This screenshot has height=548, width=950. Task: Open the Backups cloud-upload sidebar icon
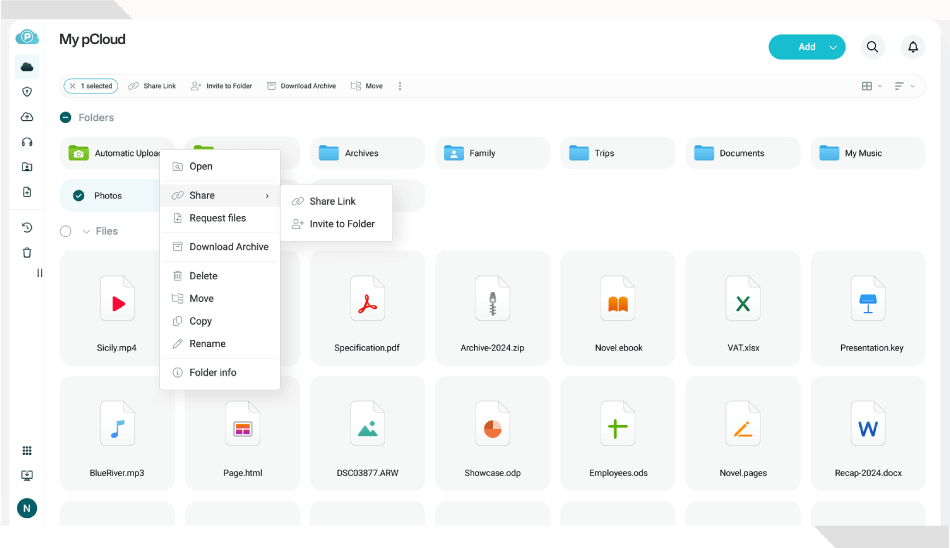[27, 116]
